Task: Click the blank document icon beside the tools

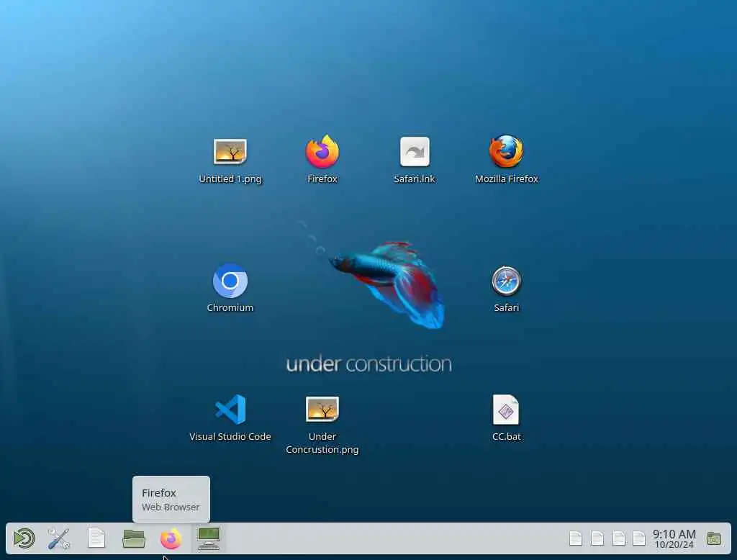Action: click(x=96, y=538)
